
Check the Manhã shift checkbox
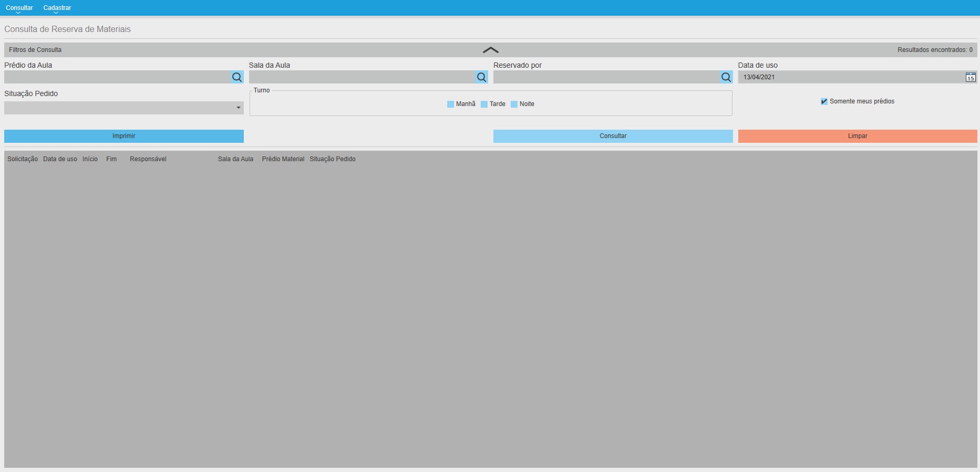pyautogui.click(x=450, y=104)
